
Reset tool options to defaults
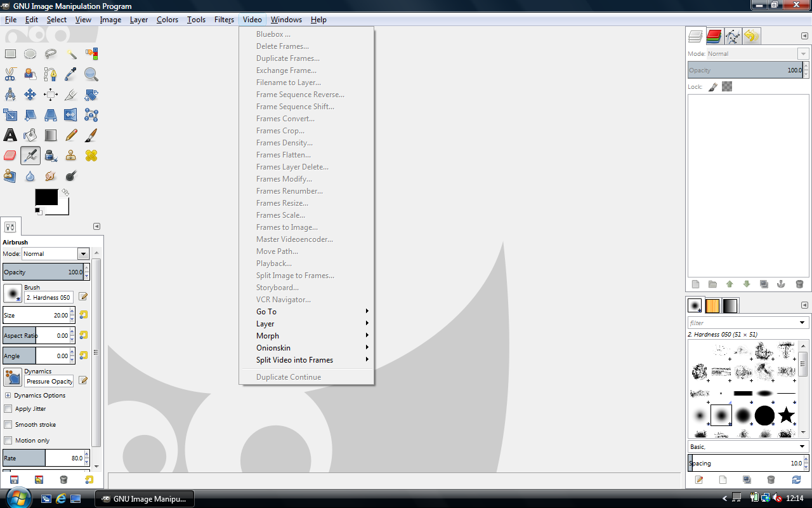coord(89,479)
